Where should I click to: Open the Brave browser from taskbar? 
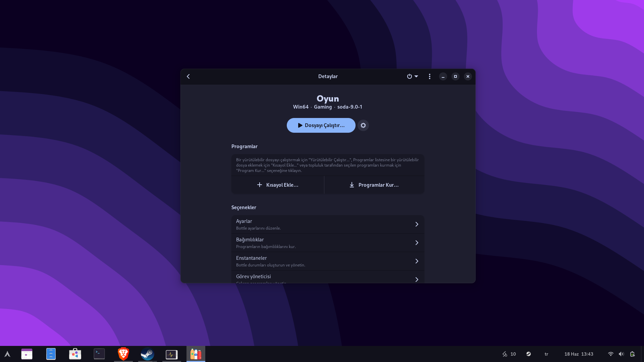pyautogui.click(x=123, y=354)
